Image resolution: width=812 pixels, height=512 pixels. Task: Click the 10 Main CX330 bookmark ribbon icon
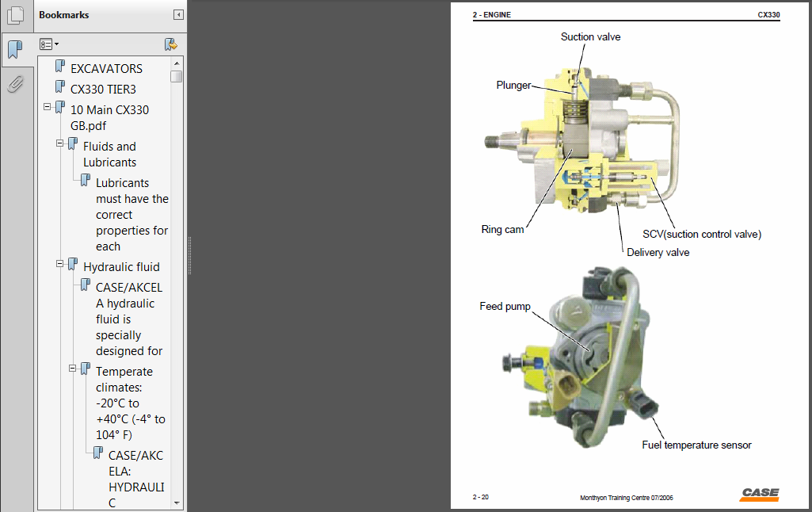click(60, 107)
